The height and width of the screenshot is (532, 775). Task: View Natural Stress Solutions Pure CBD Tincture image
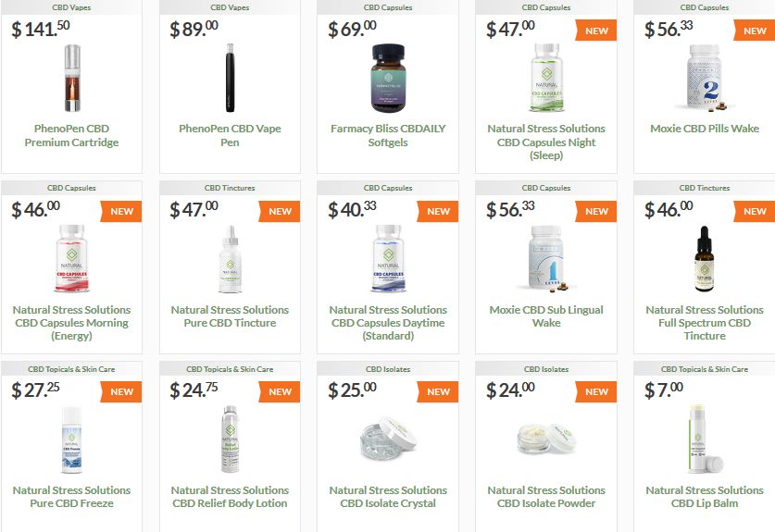[231, 259]
